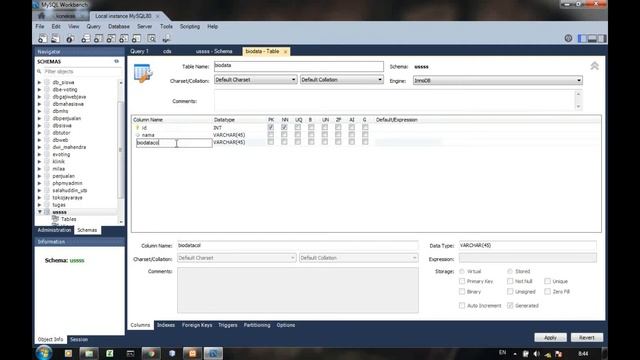640x360 pixels.
Task: Uncheck the NN checkbox for id row
Action: (x=284, y=127)
